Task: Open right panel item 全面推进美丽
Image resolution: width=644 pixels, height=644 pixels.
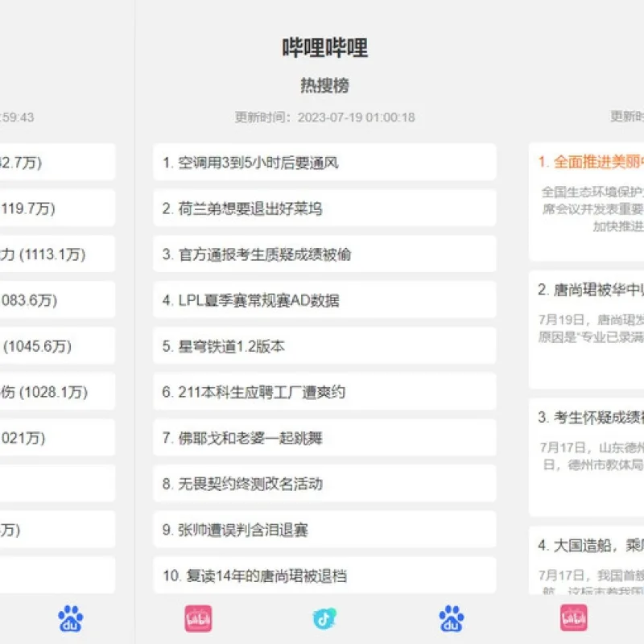Action: point(586,202)
